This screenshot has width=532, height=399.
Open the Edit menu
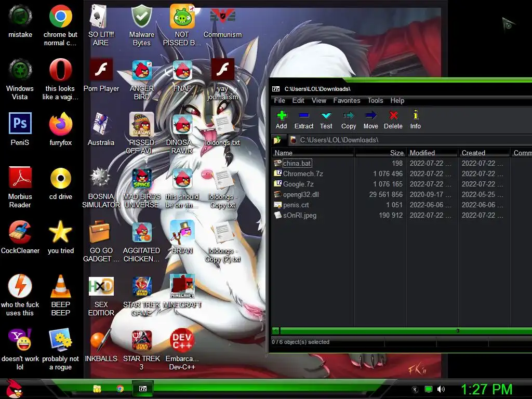click(298, 100)
